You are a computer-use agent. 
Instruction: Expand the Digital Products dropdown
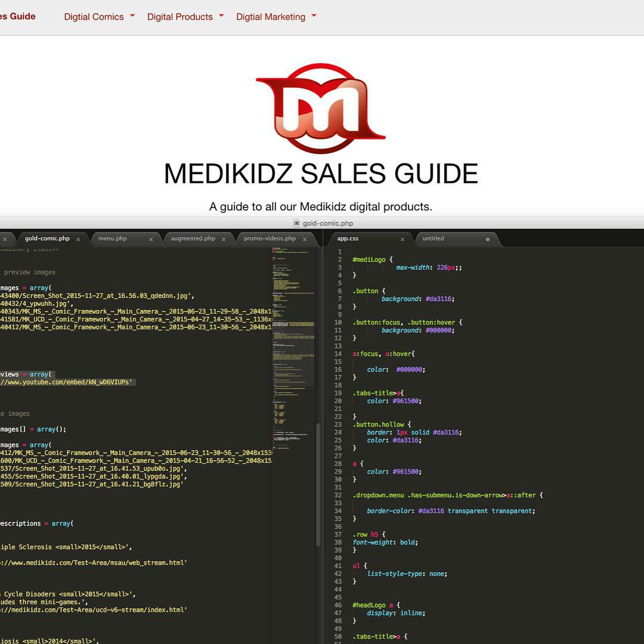pyautogui.click(x=185, y=17)
